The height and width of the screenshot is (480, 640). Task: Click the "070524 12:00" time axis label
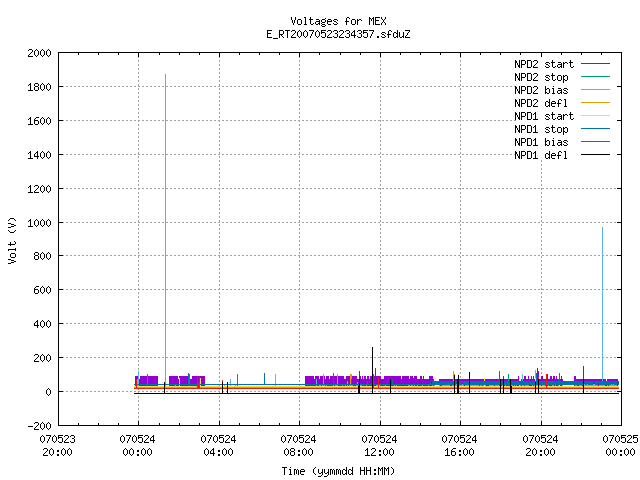379,446
